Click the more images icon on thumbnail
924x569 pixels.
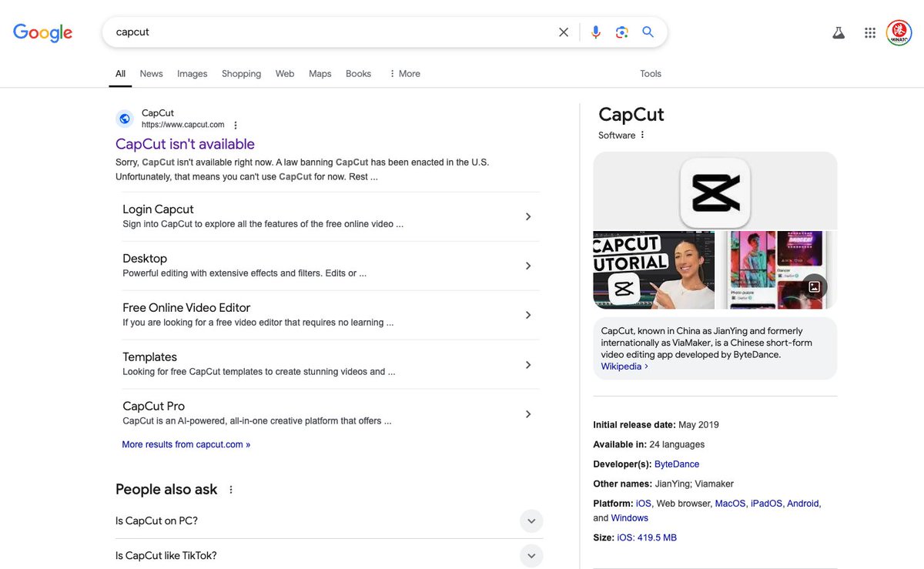(815, 287)
